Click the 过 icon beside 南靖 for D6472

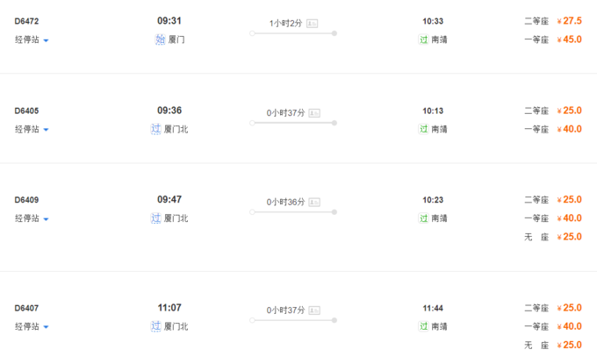click(424, 39)
